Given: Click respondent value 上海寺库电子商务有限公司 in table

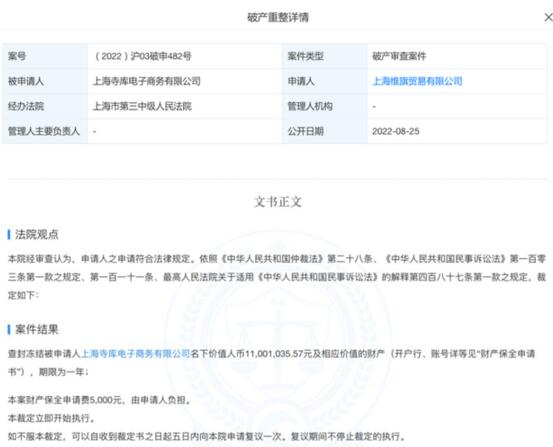Looking at the screenshot, I should (147, 81).
